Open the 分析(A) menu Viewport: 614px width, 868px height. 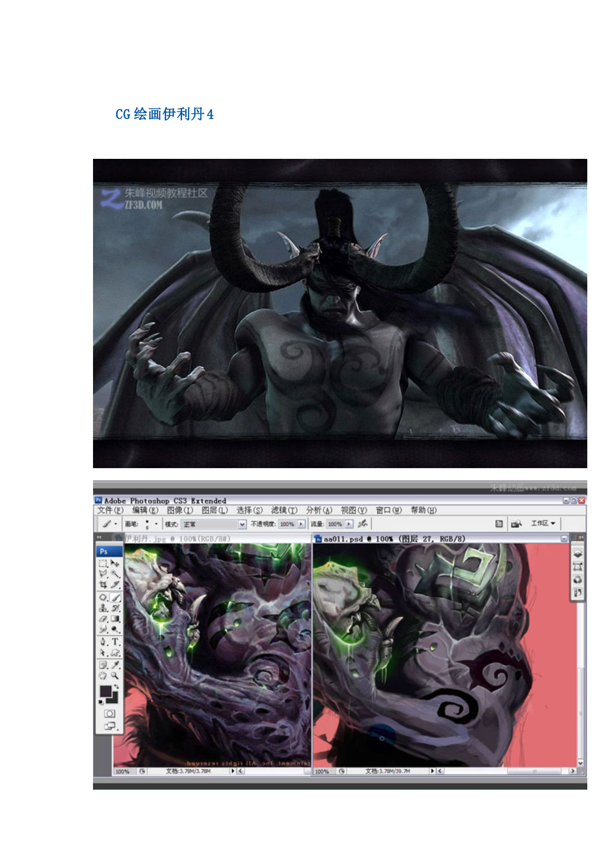[x=319, y=510]
